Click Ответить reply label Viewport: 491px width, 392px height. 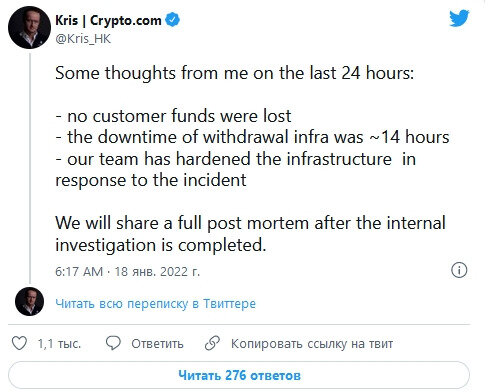click(157, 344)
